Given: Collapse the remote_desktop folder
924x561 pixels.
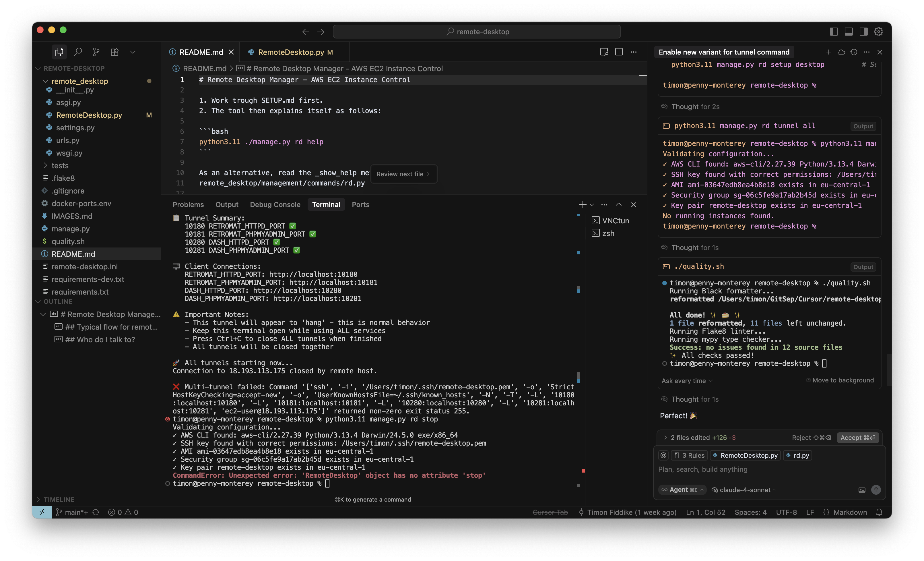Looking at the screenshot, I should (79, 81).
